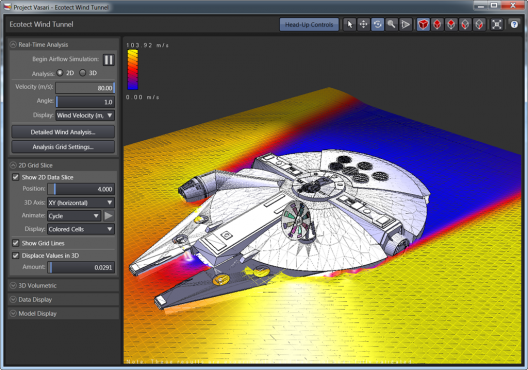Fit view using the zoom extents icon
Viewport: 528px width, 370px height.
coord(497,24)
